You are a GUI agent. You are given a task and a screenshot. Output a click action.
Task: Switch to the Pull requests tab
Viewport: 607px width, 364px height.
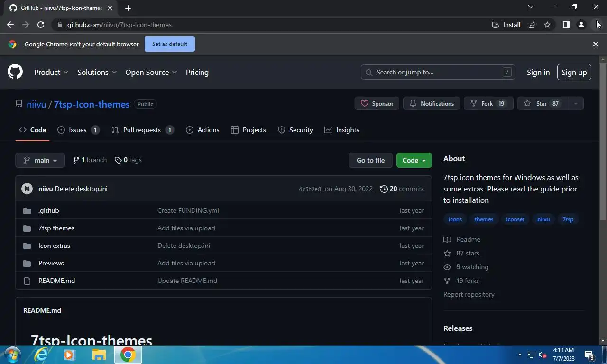click(x=143, y=130)
